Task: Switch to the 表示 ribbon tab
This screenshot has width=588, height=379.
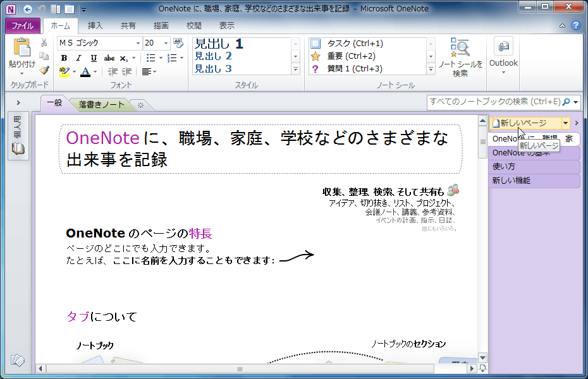Action: click(227, 25)
